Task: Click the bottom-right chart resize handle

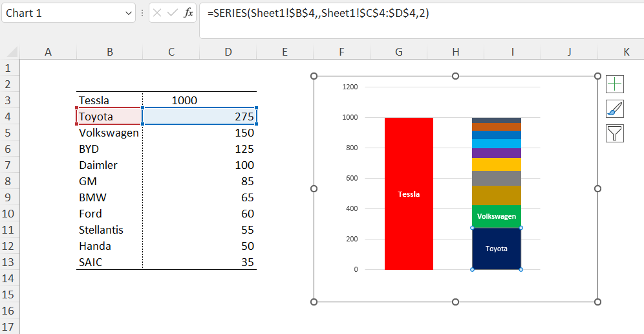Action: click(597, 302)
